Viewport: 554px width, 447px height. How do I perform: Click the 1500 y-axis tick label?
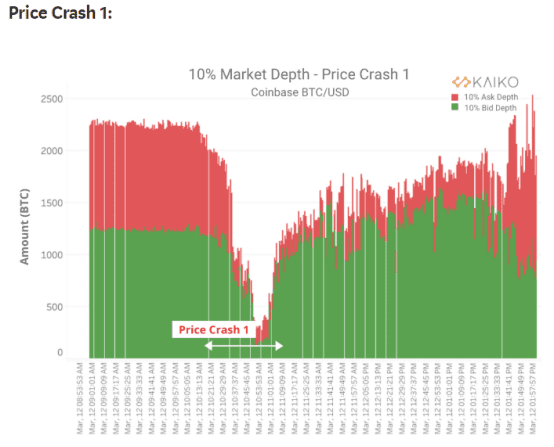[x=52, y=203]
